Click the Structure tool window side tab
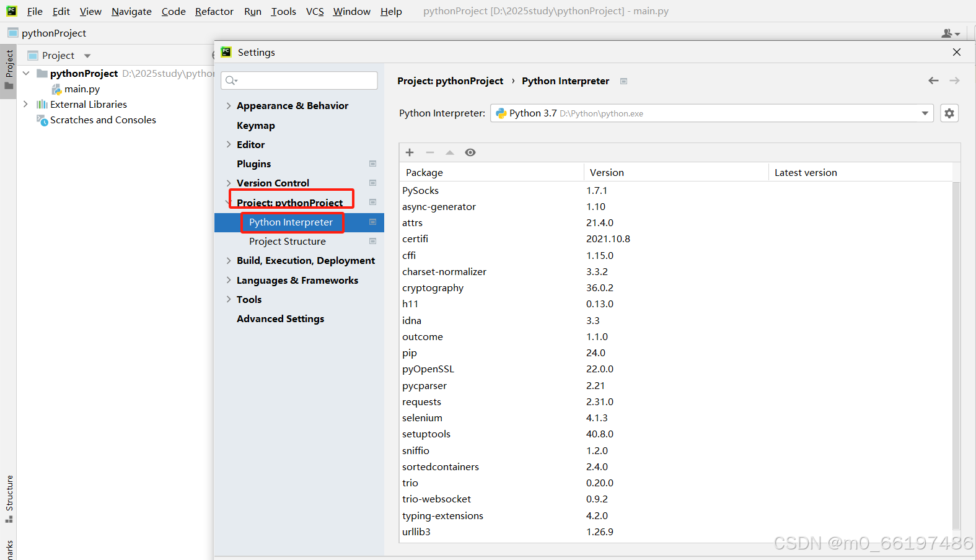 click(9, 498)
